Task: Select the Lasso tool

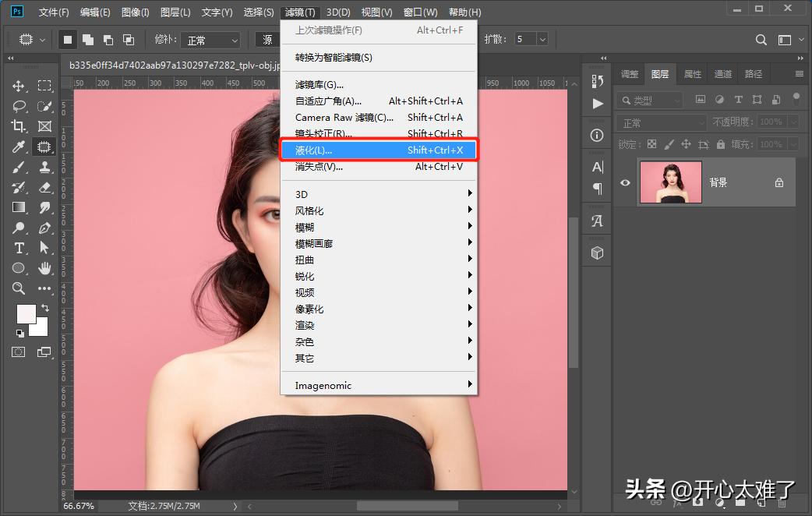Action: 20,107
